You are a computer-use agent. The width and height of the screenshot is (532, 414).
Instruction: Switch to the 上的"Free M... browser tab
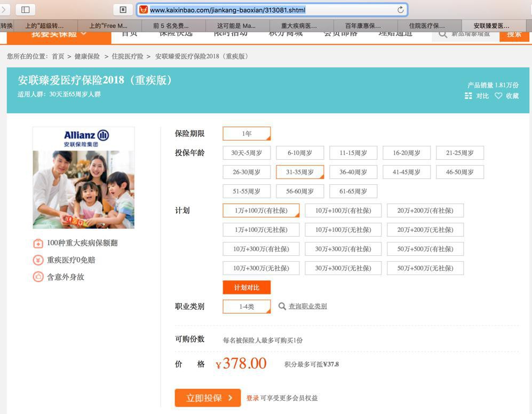[x=108, y=26]
